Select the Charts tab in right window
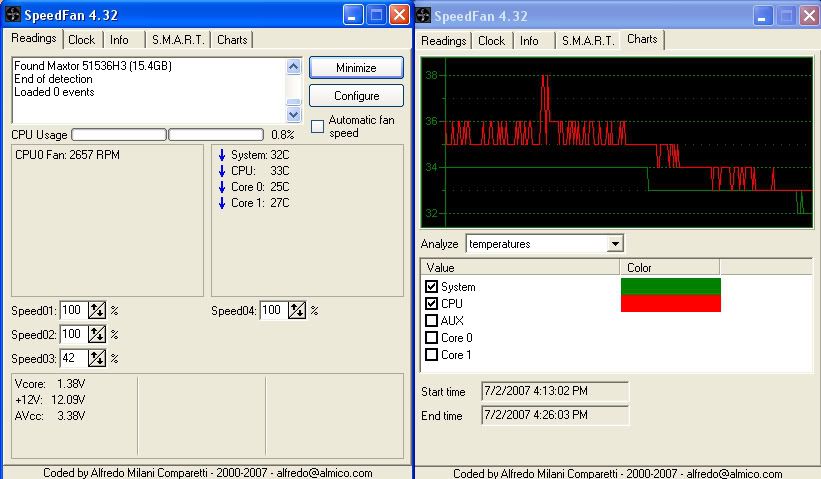The image size is (821, 479). coord(642,39)
